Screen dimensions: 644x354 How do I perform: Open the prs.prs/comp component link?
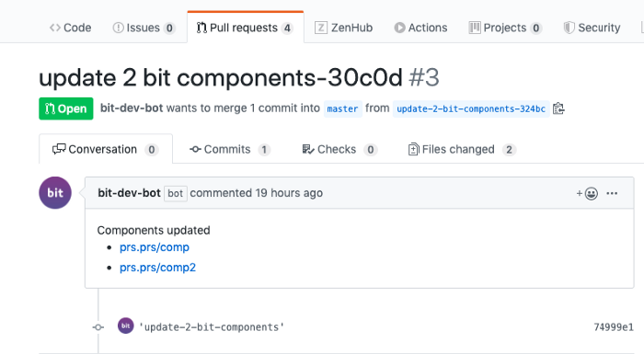point(155,247)
